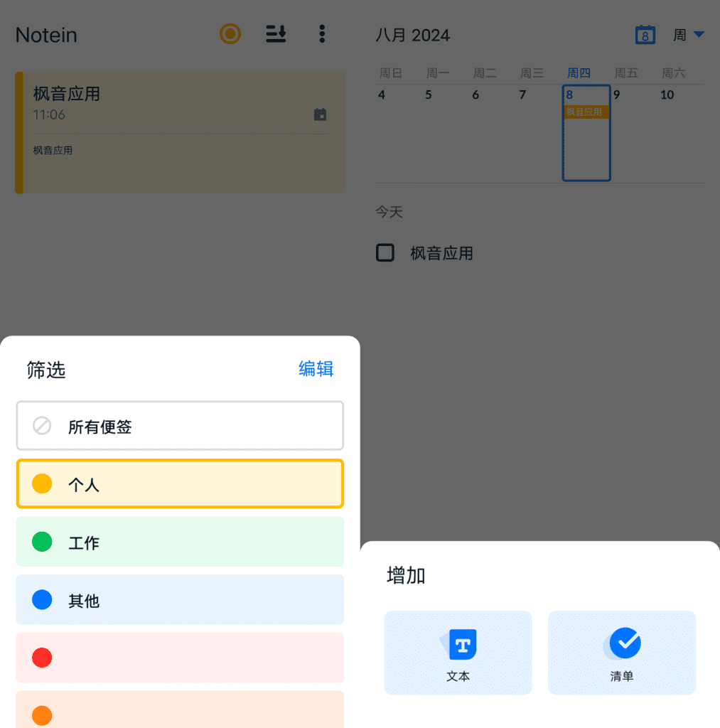The height and width of the screenshot is (728, 720).
Task: Click the Notein app title
Action: click(x=46, y=36)
